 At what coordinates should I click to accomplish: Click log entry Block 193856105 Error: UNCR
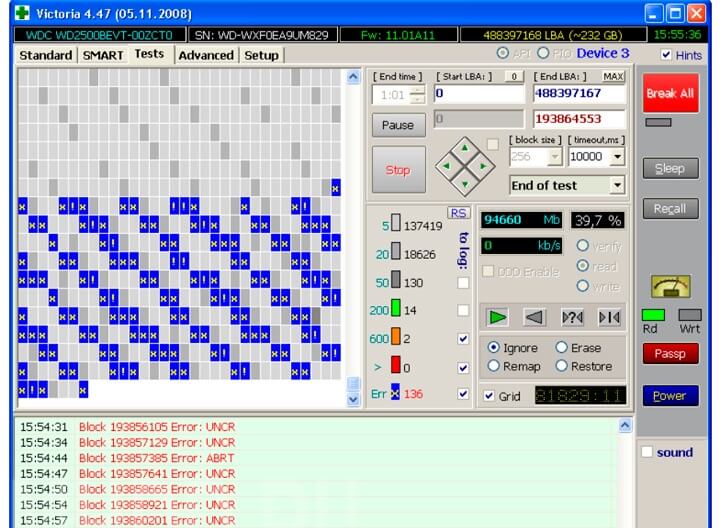point(157,426)
